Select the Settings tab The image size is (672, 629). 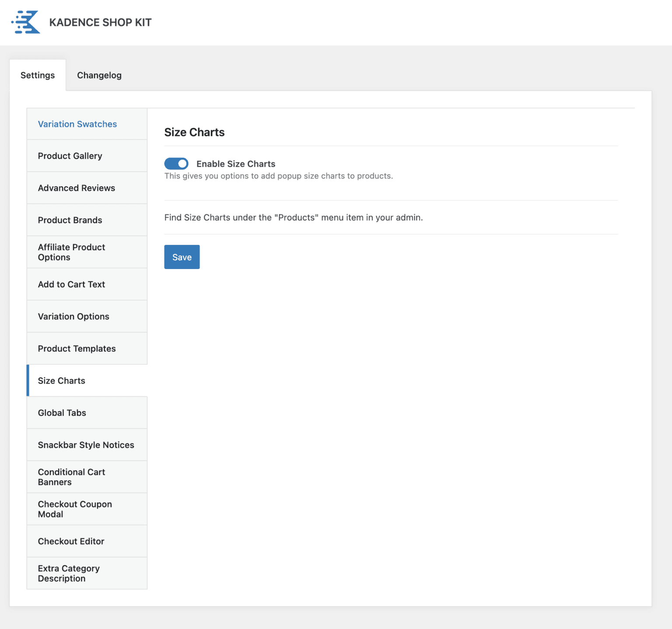coord(38,75)
